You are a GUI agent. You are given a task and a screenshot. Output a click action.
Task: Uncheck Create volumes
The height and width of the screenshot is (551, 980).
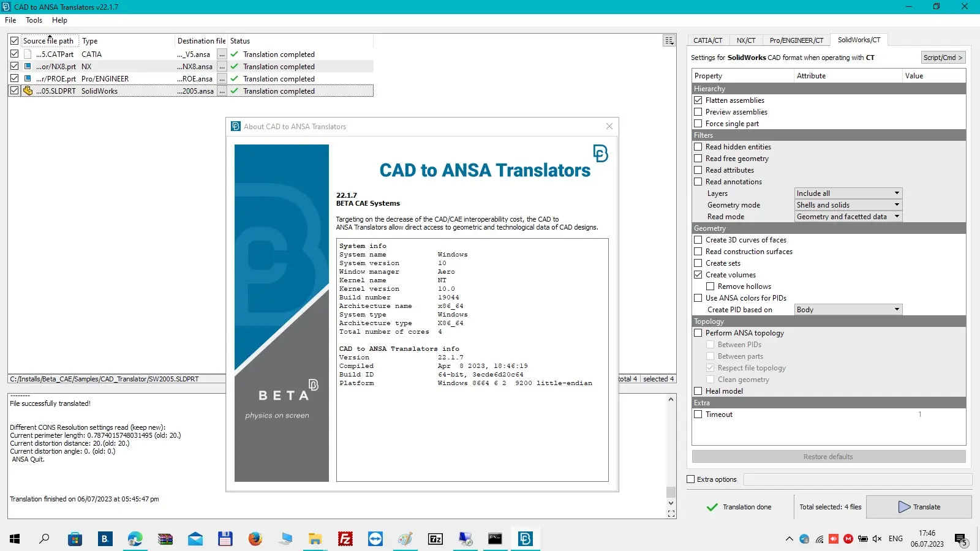tap(698, 274)
